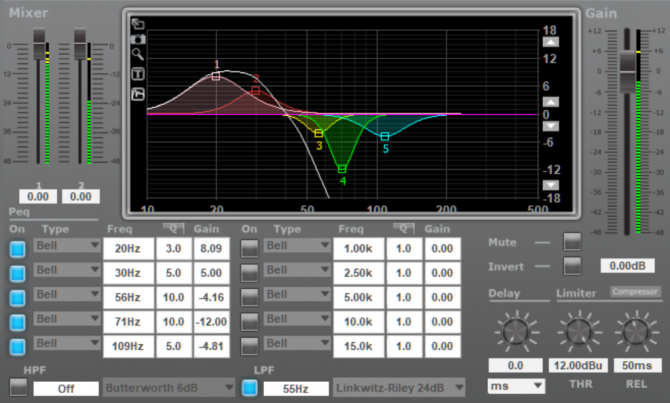The height and width of the screenshot is (403, 670).
Task: Click the curve display icon below the T icon
Action: [x=137, y=93]
